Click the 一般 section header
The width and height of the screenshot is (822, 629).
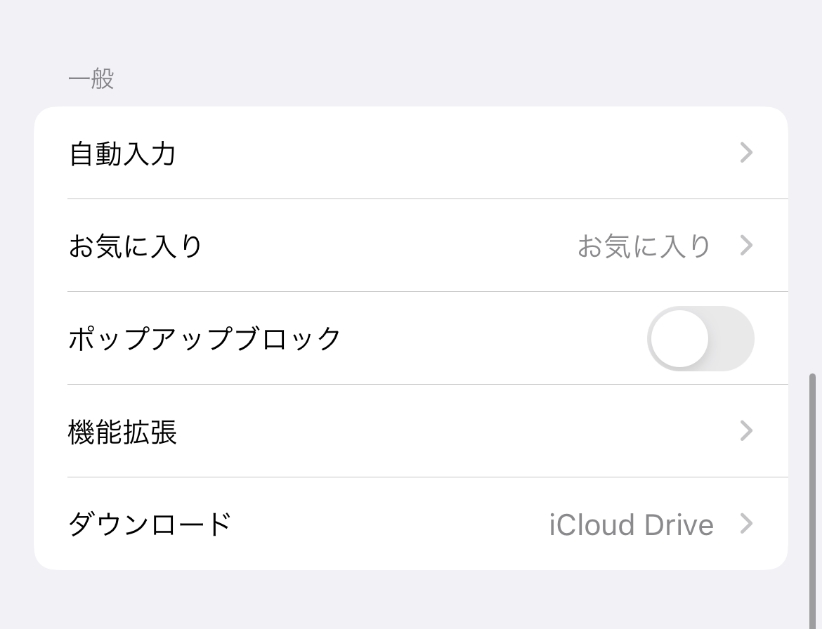click(x=91, y=79)
